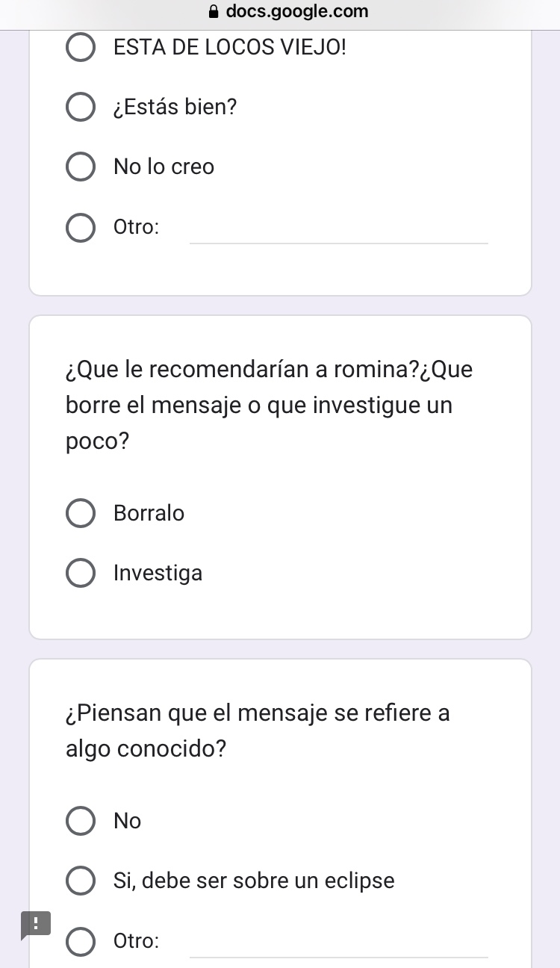The height and width of the screenshot is (968, 560).
Task: Select the 'Investiga' radio option
Action: pos(81,574)
